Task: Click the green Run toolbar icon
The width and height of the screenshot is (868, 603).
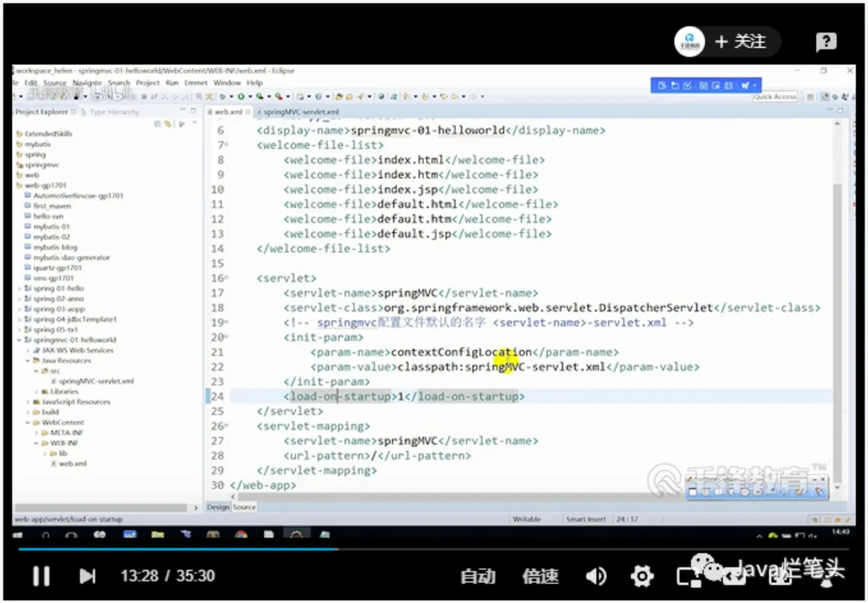Action: pos(241,97)
